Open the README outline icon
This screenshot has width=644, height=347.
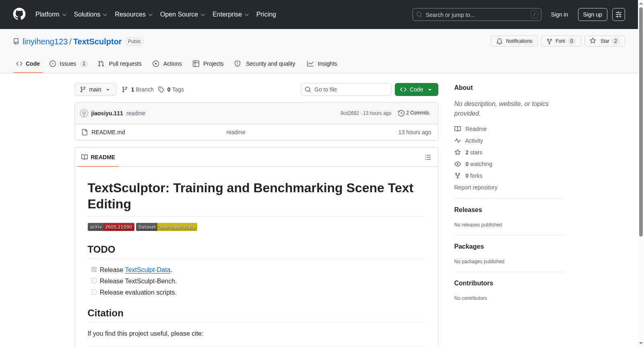(428, 157)
